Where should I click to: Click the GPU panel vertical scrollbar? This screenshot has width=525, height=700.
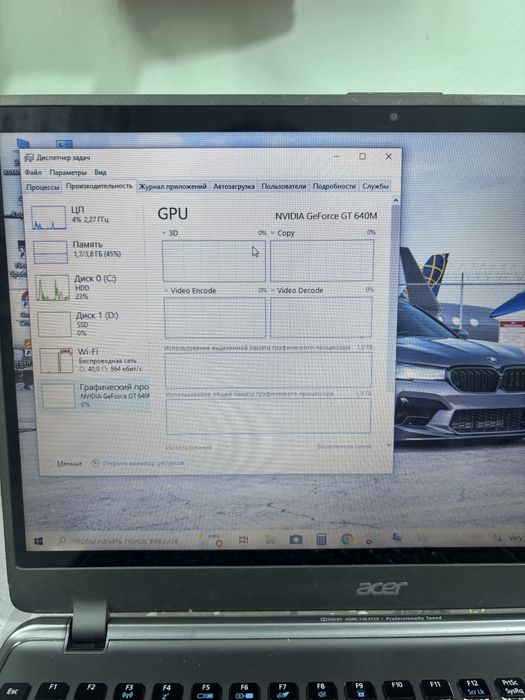[x=395, y=321]
